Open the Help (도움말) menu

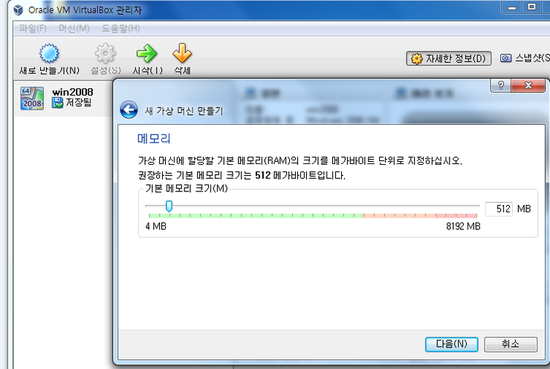pyautogui.click(x=121, y=28)
